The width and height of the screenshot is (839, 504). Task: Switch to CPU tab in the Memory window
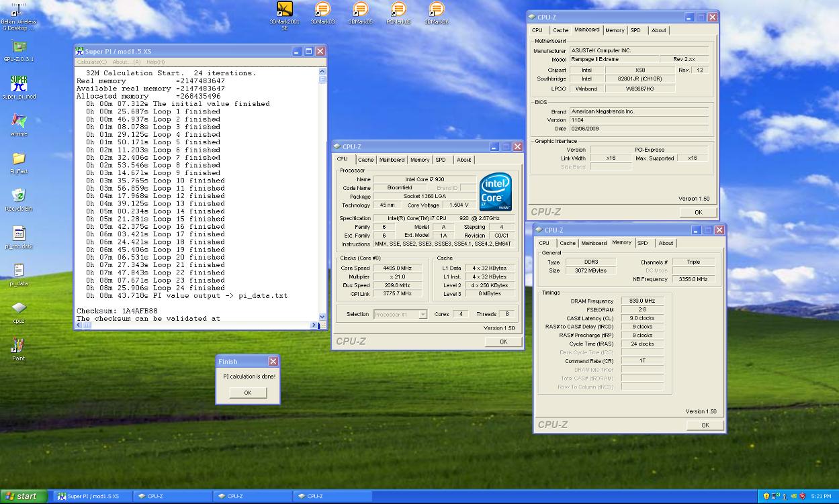point(544,243)
